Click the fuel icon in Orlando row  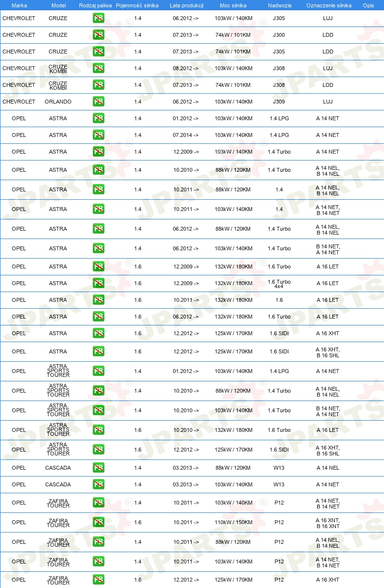click(x=99, y=102)
